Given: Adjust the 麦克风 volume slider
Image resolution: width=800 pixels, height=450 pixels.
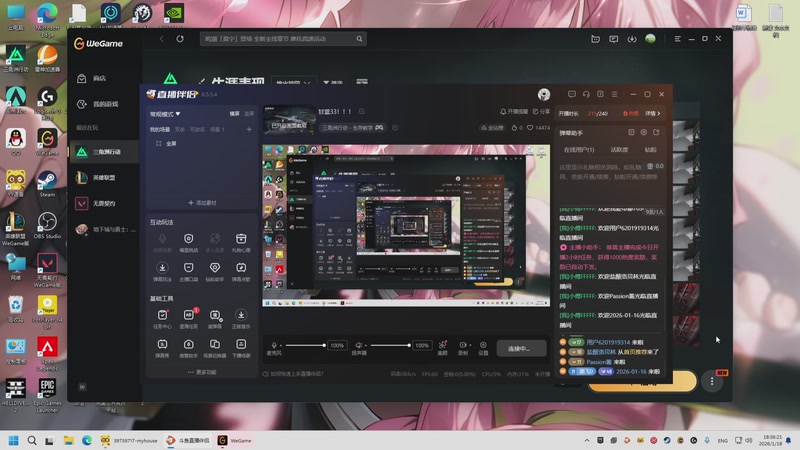Looking at the screenshot, I should coord(305,345).
